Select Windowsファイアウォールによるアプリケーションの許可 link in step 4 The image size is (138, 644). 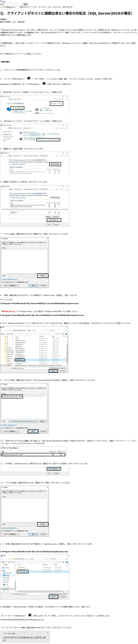click(48, 140)
